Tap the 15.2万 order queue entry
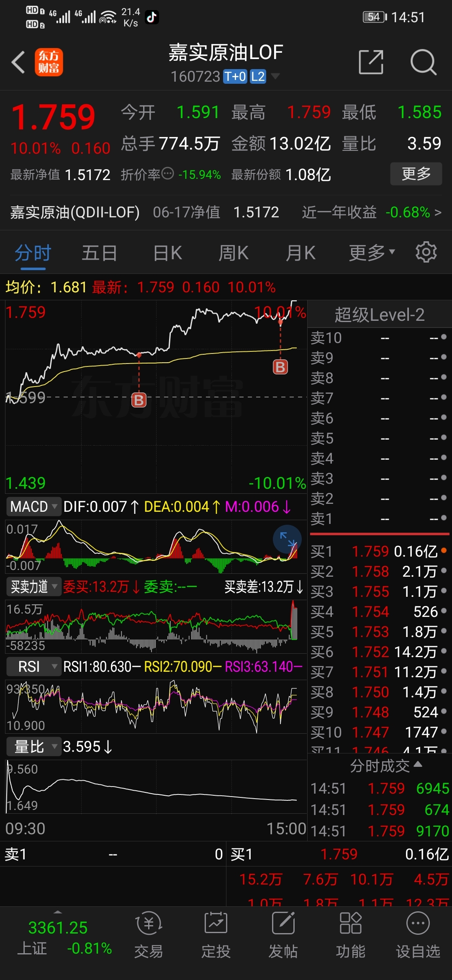Screen dimensions: 452x980 [261, 879]
